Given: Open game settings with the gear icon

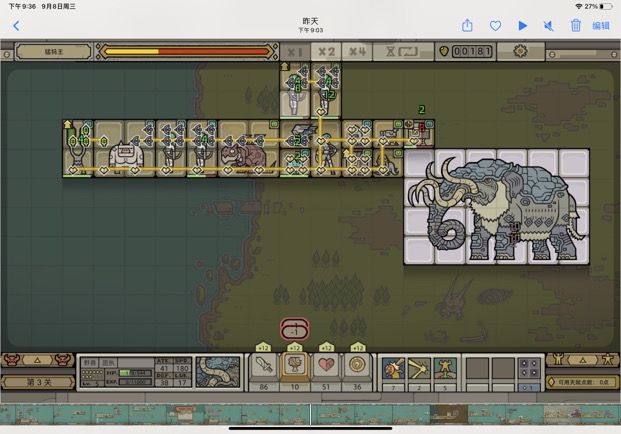Looking at the screenshot, I should point(520,51).
